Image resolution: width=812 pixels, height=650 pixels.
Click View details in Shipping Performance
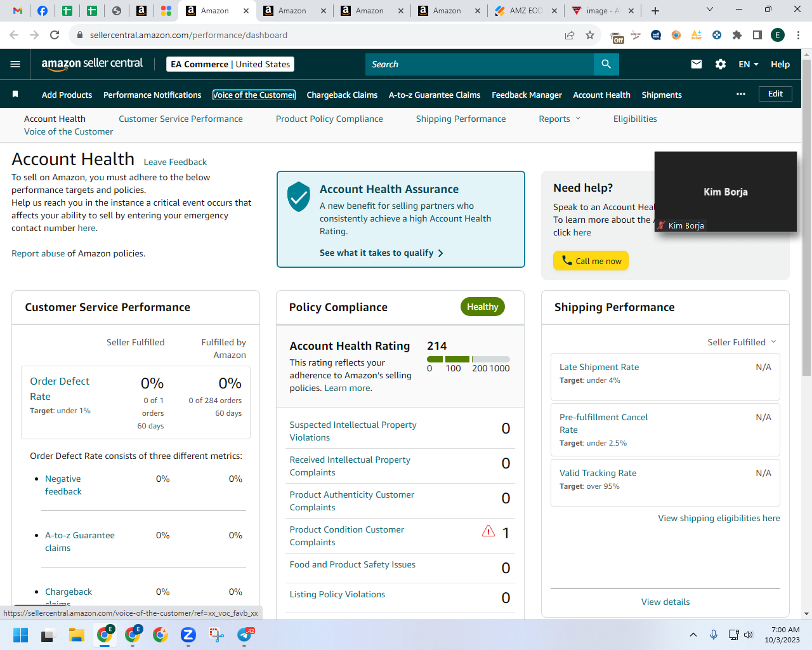665,602
